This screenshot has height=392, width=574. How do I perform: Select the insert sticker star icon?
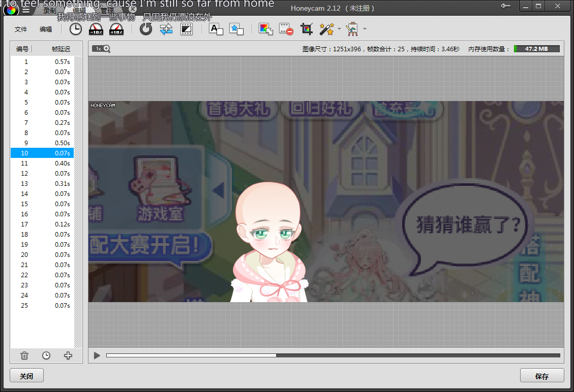(236, 29)
